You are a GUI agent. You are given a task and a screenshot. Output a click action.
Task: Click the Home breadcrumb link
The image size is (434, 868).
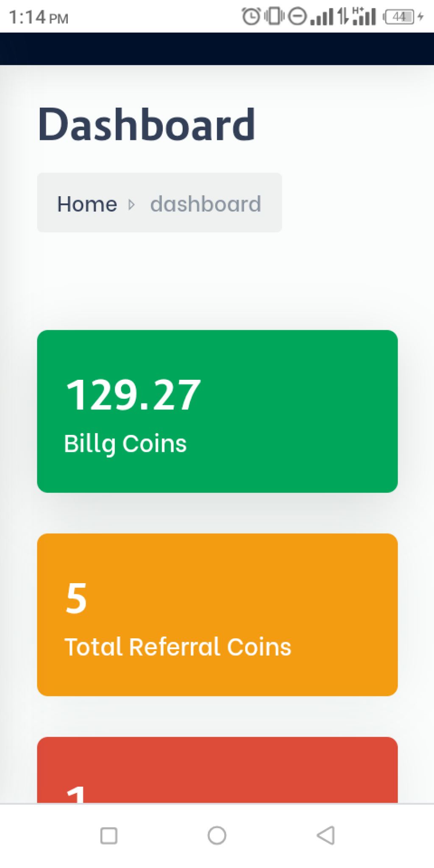(x=87, y=204)
